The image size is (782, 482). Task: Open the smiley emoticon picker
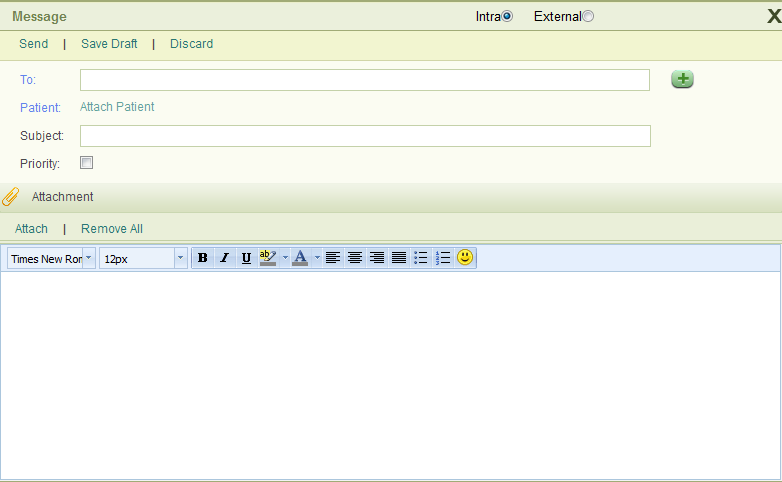pyautogui.click(x=465, y=258)
